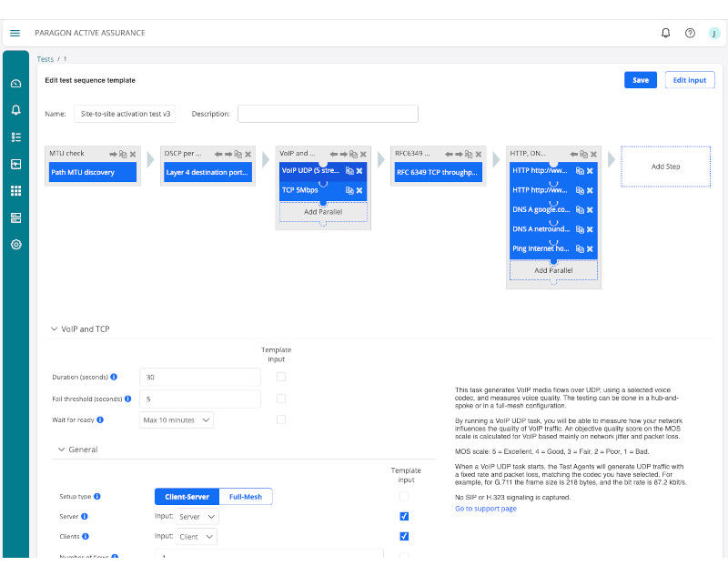Switch setup type to Full-Mesh
This screenshot has height=576, width=728.
(246, 497)
